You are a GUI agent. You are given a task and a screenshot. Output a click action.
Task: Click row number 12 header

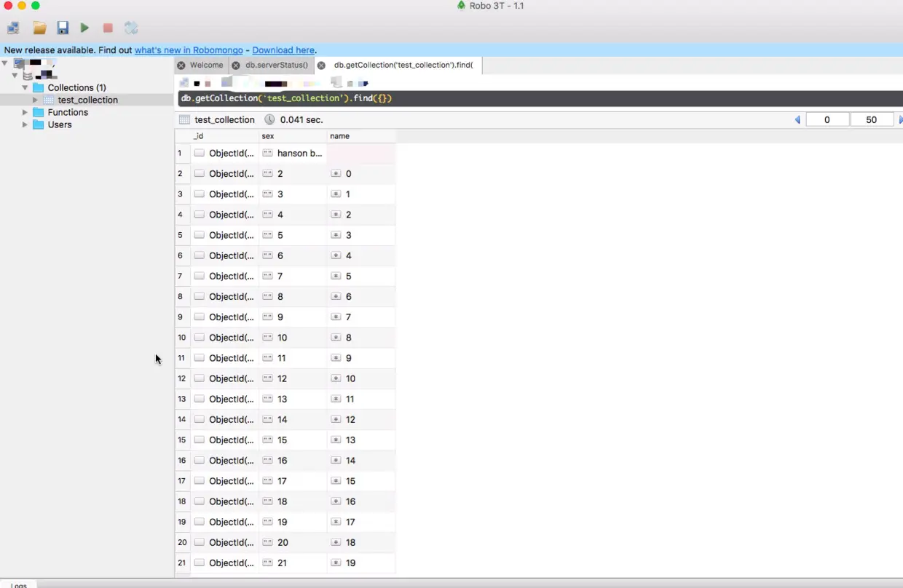point(182,378)
